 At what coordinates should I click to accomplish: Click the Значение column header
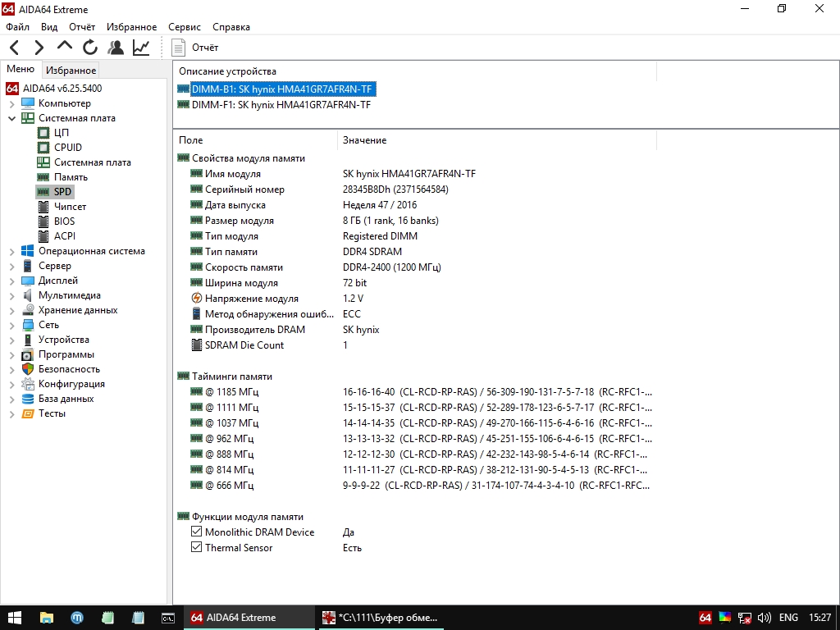click(497, 140)
